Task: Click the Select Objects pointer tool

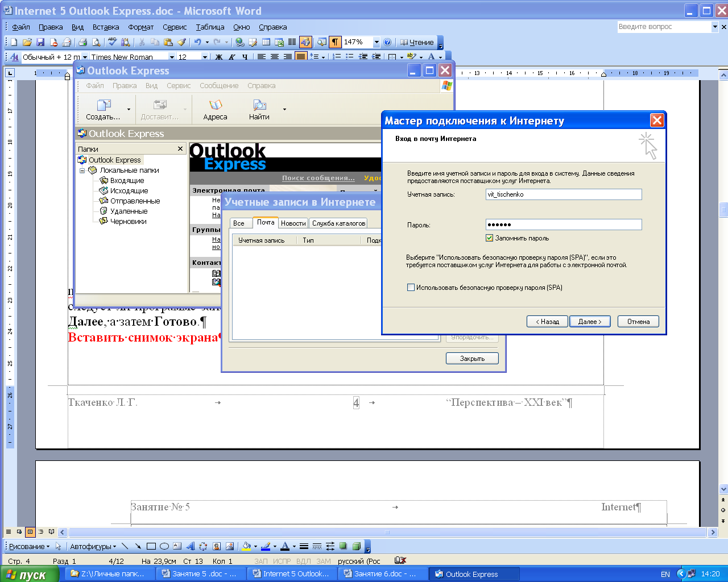Action: pyautogui.click(x=58, y=546)
